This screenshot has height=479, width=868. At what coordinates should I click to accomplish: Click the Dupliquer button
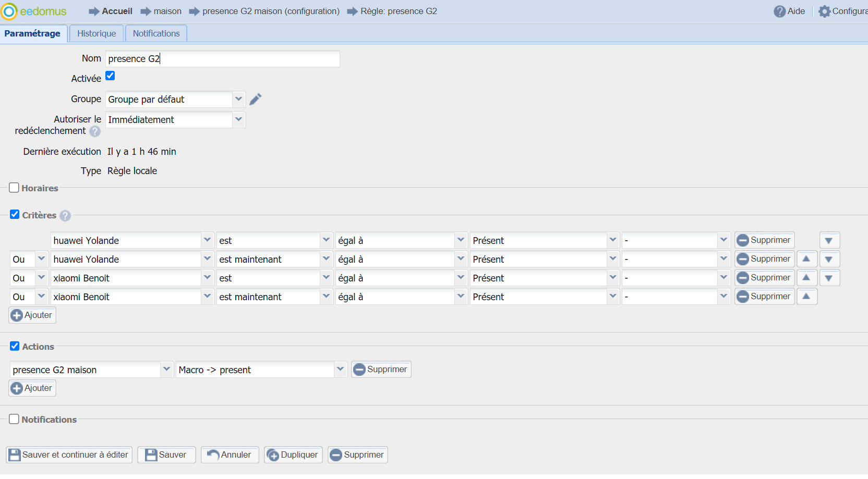293,455
